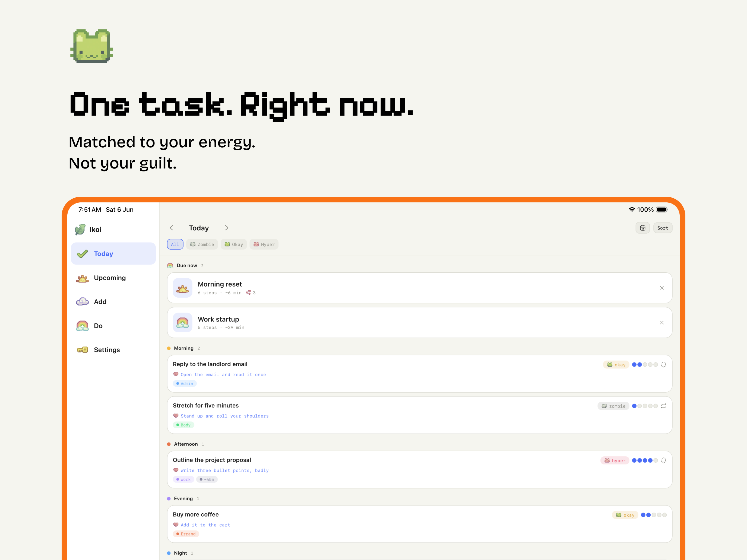The image size is (747, 560).
Task: Click the ~45m duration tag
Action: coord(207,479)
